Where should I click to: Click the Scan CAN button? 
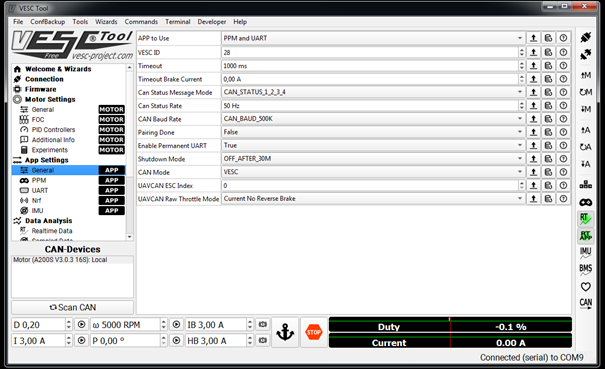pyautogui.click(x=73, y=307)
